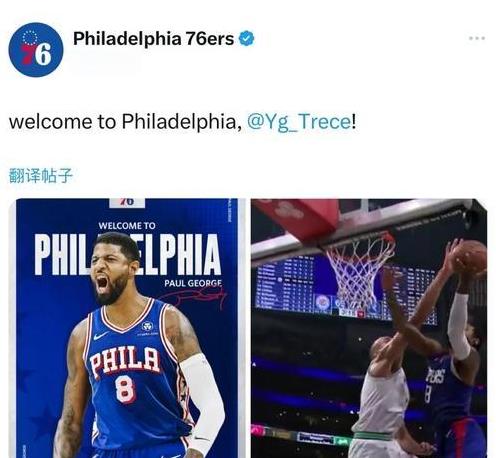Click the Philadelphia 76ers account name

[x=153, y=39]
